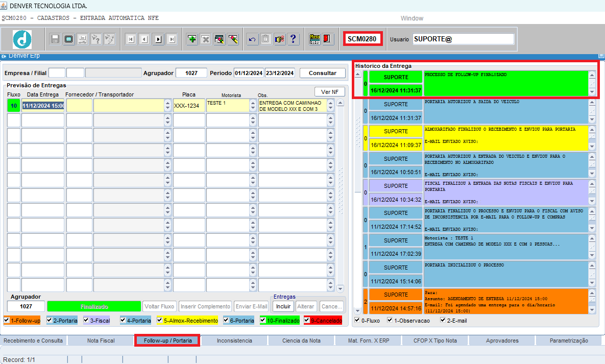Click text scroll arrow of orange AGENDAMENTO entry

tap(592, 302)
